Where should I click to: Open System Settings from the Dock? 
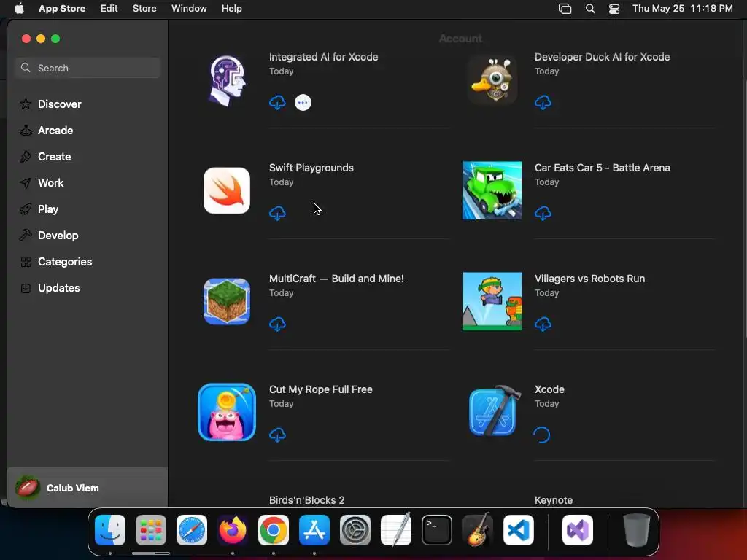pos(355,530)
